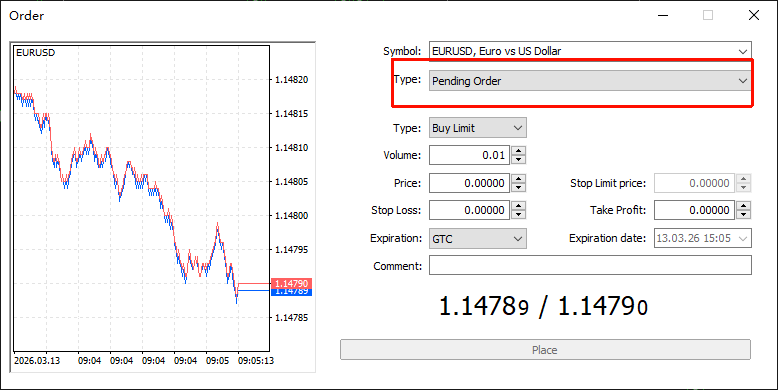Close the Order dialog window

pyautogui.click(x=754, y=15)
